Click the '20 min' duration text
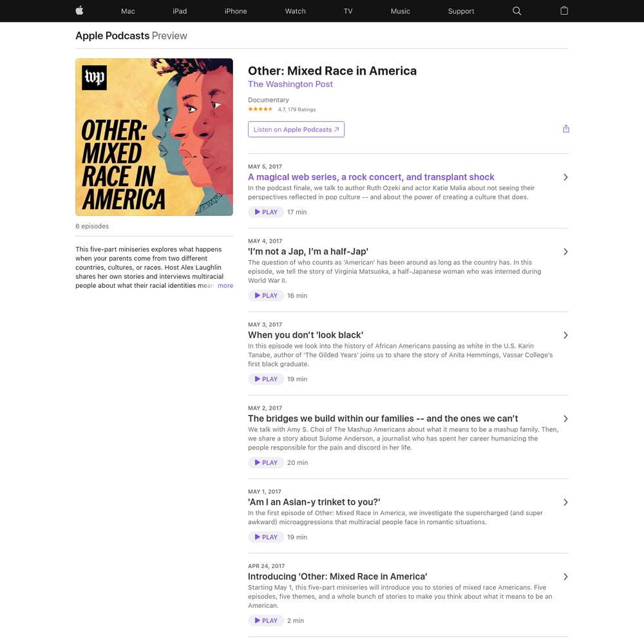 [x=298, y=462]
